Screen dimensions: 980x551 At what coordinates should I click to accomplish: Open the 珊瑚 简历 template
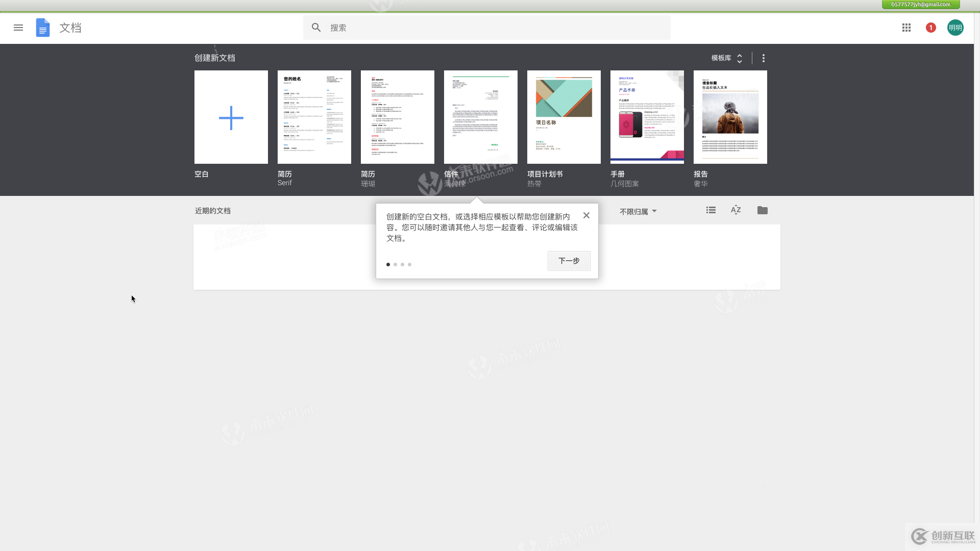click(397, 116)
